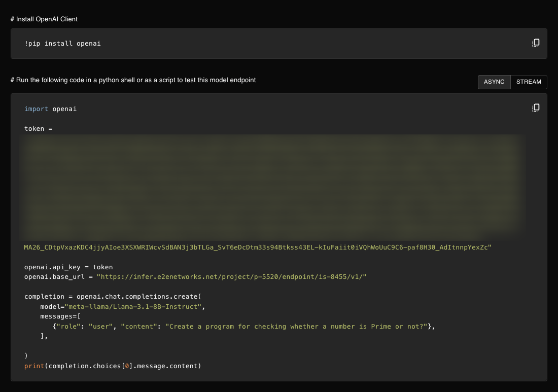Click the '# Install OpenAI Client' heading
Screen dimensions: 558x392
[x=44, y=19]
